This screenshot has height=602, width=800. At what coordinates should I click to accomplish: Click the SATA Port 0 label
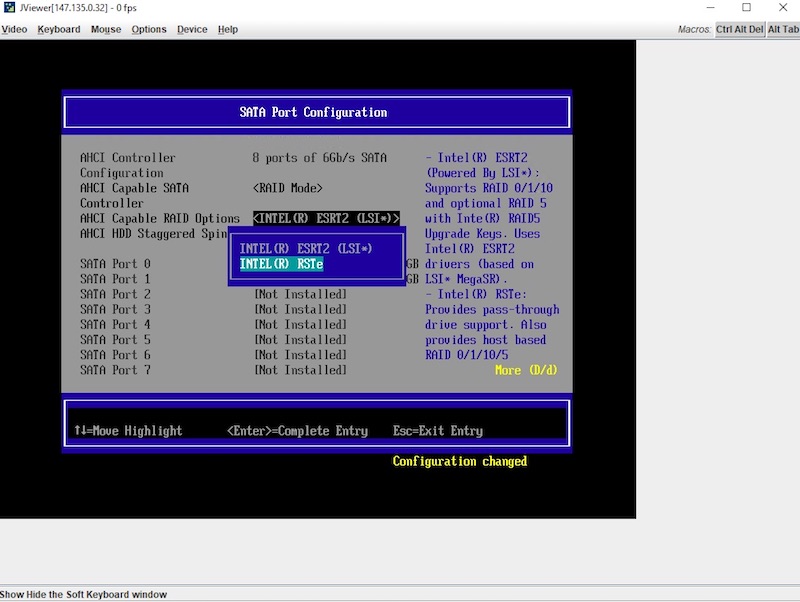pyautogui.click(x=115, y=264)
